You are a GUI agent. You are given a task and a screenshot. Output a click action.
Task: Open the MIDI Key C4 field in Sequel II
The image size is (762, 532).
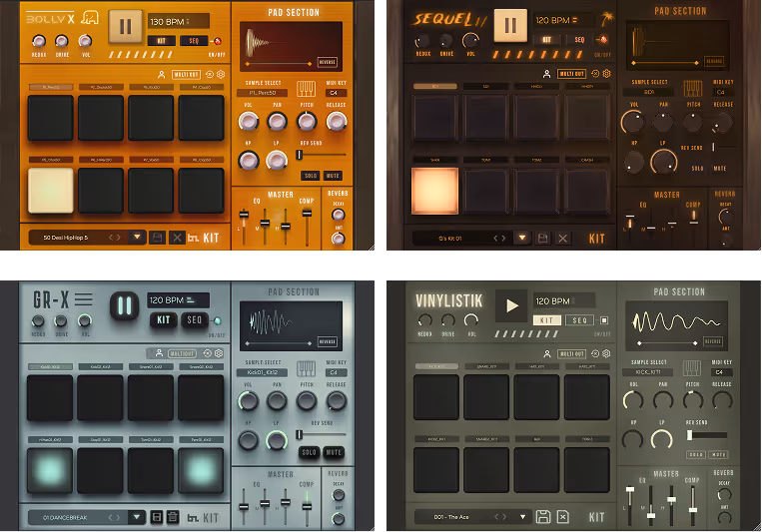point(721,92)
